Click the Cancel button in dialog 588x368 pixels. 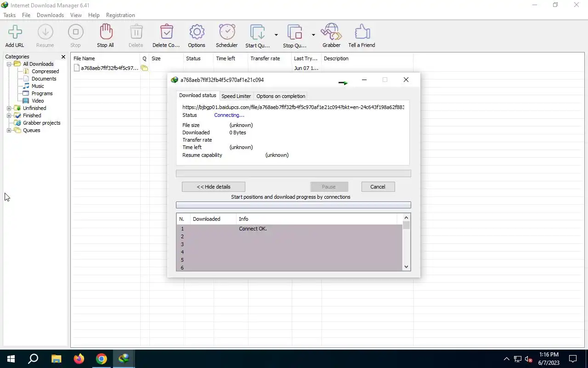pyautogui.click(x=378, y=187)
